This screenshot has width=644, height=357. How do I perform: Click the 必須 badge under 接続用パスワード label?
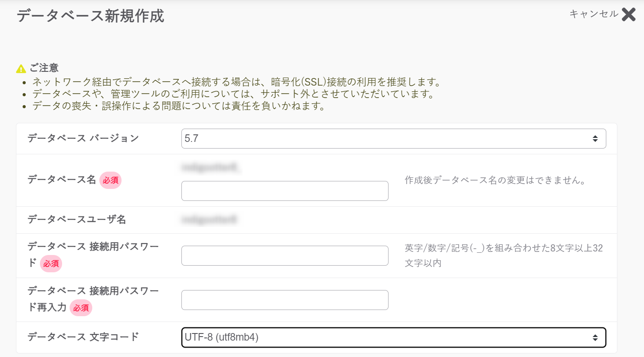51,263
